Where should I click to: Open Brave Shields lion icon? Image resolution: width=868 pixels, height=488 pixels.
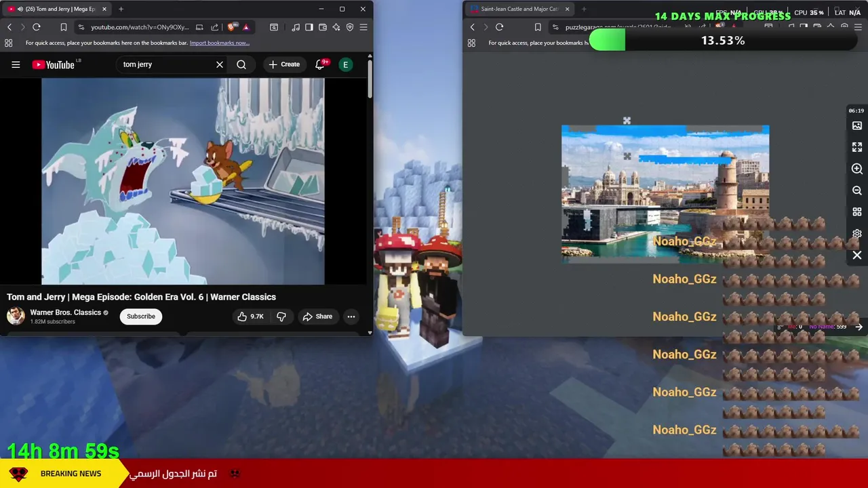233,27
